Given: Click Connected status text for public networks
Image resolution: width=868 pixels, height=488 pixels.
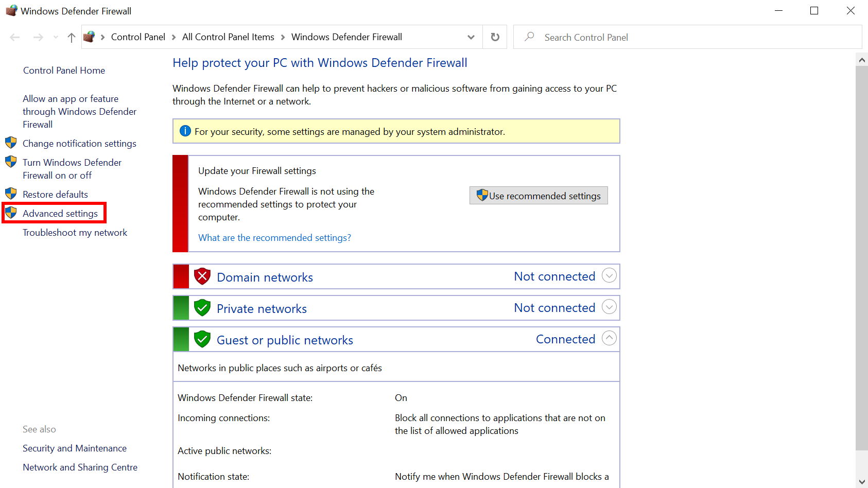Looking at the screenshot, I should coord(565,339).
